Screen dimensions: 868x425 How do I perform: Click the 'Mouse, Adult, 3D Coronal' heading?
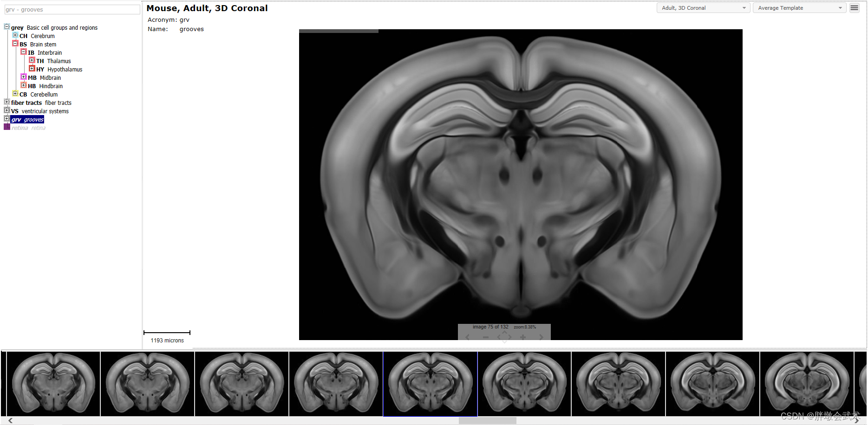[207, 8]
